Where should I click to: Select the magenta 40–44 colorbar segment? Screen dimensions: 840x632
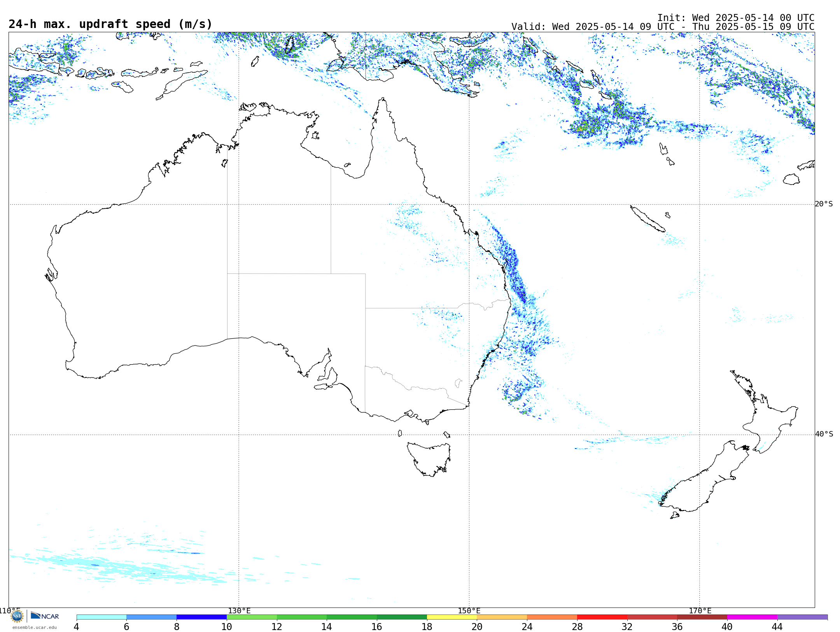click(752, 617)
